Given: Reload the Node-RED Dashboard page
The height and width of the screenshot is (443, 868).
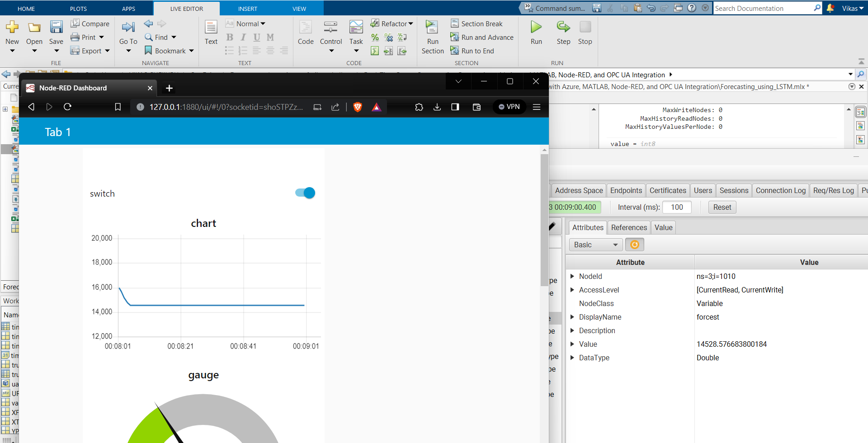Looking at the screenshot, I should [67, 107].
